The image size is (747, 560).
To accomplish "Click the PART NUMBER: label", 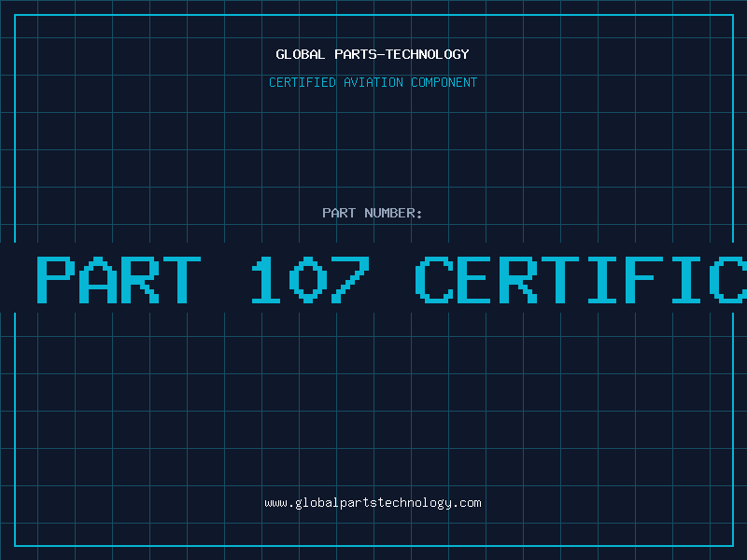I will pos(373,213).
